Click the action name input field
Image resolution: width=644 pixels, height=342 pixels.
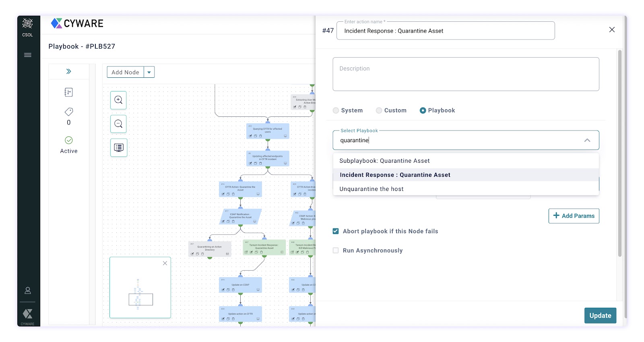point(446,31)
